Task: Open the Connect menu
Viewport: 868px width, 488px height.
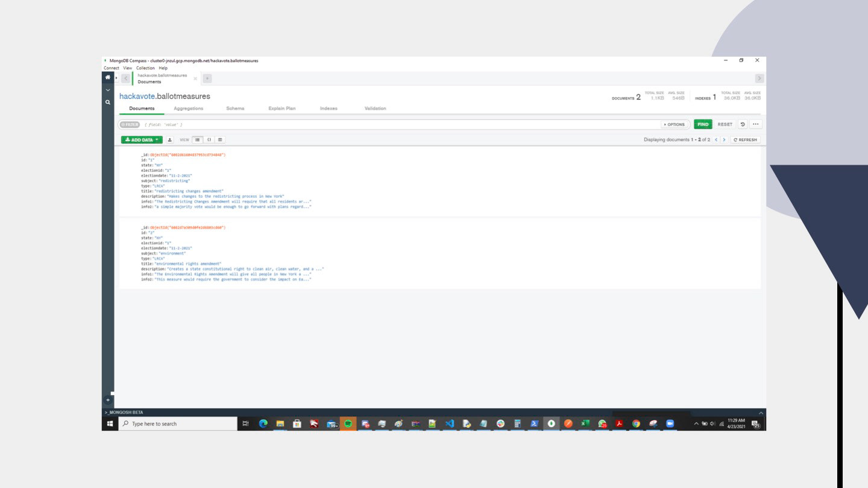Action: coord(112,68)
